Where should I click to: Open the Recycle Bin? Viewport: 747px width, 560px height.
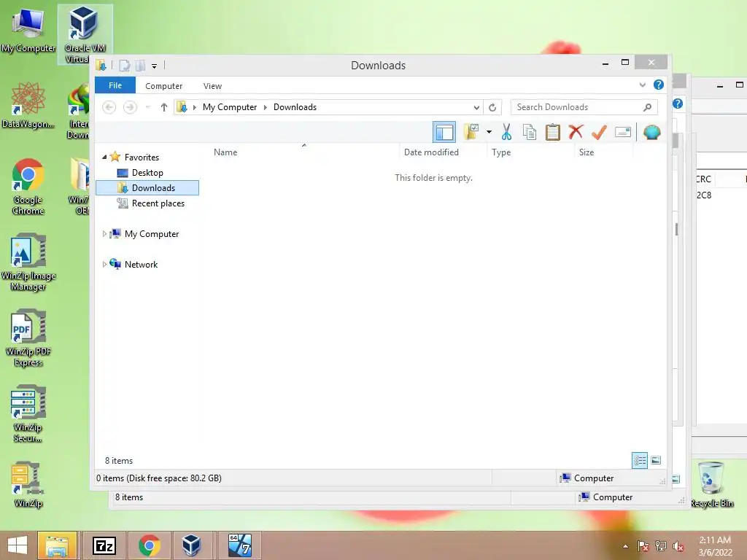coord(712,485)
